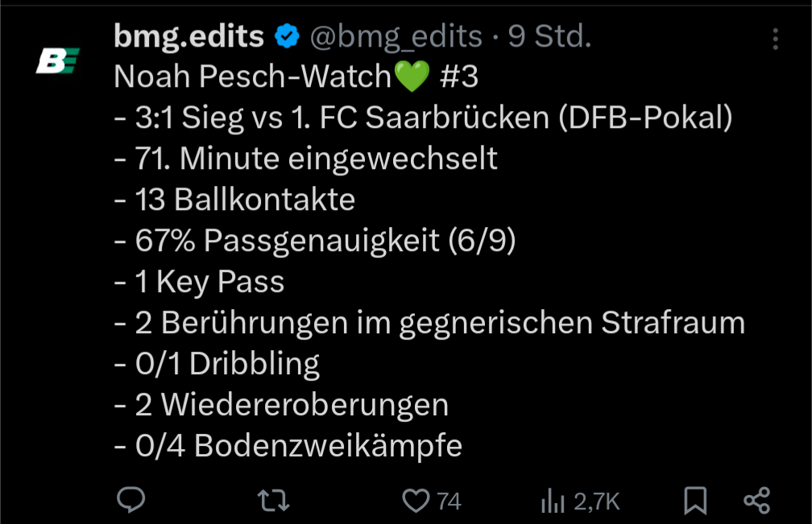Screen dimensions: 812x524
Task: Open view analytics bar chart icon
Action: [553, 501]
